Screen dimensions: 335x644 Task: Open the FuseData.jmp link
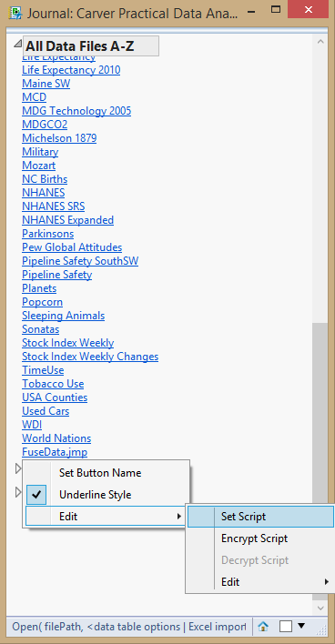[x=55, y=452]
